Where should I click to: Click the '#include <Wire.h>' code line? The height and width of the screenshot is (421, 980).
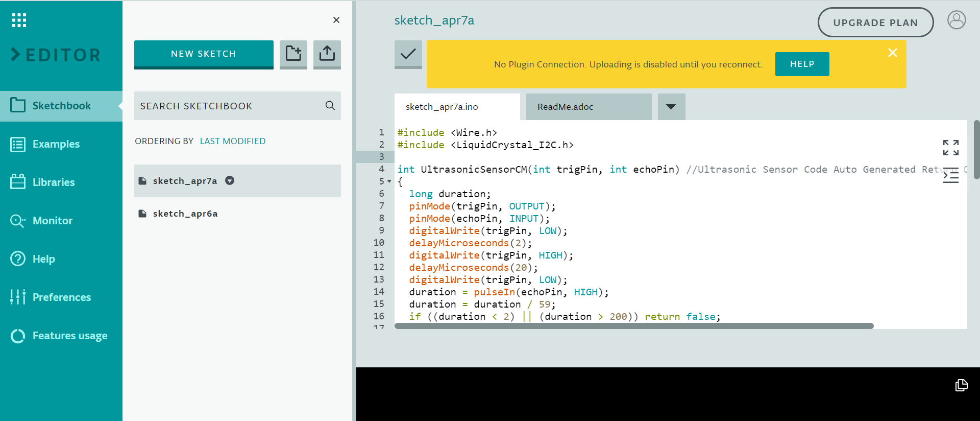point(447,133)
